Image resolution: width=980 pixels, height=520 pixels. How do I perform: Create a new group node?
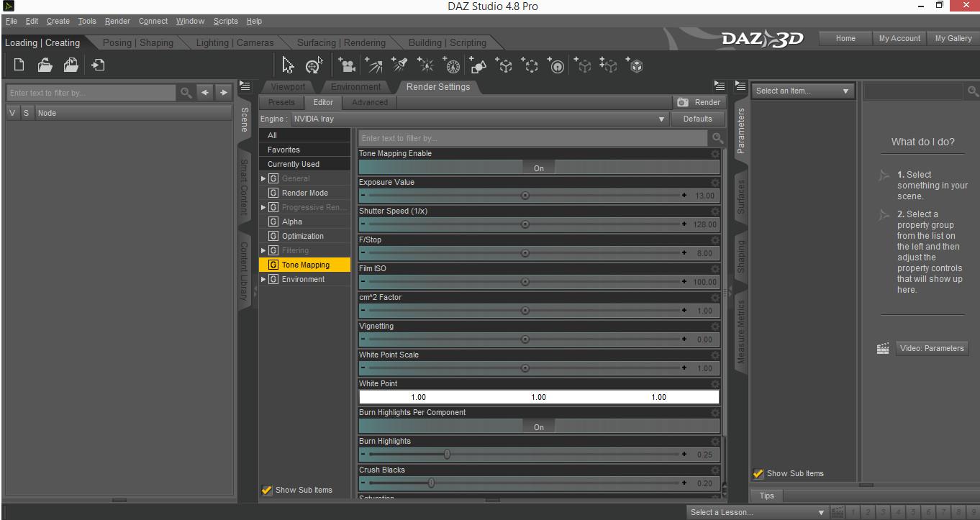tap(530, 66)
